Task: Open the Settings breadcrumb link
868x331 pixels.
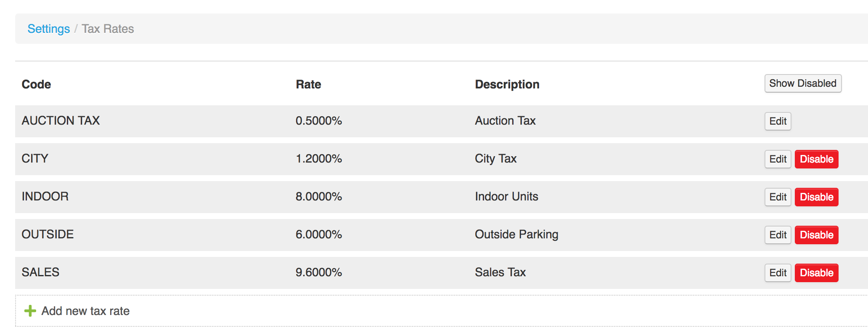Action: (x=48, y=29)
